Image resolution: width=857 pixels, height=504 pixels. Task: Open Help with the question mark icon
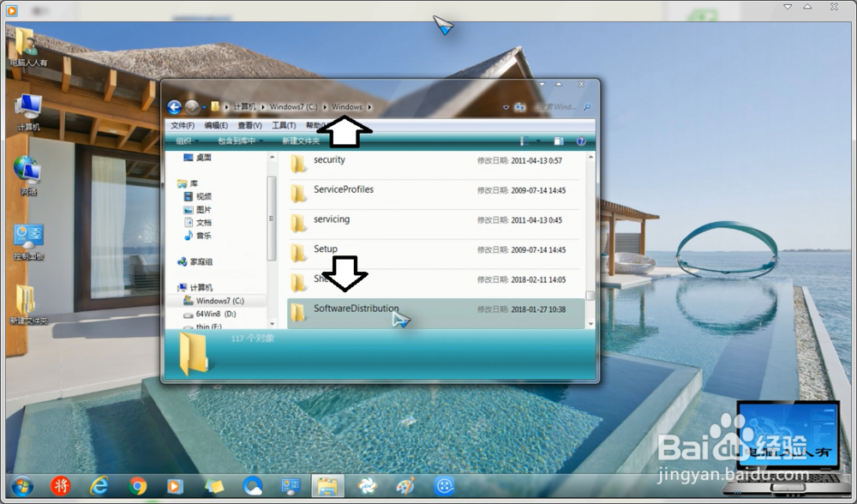click(x=581, y=141)
